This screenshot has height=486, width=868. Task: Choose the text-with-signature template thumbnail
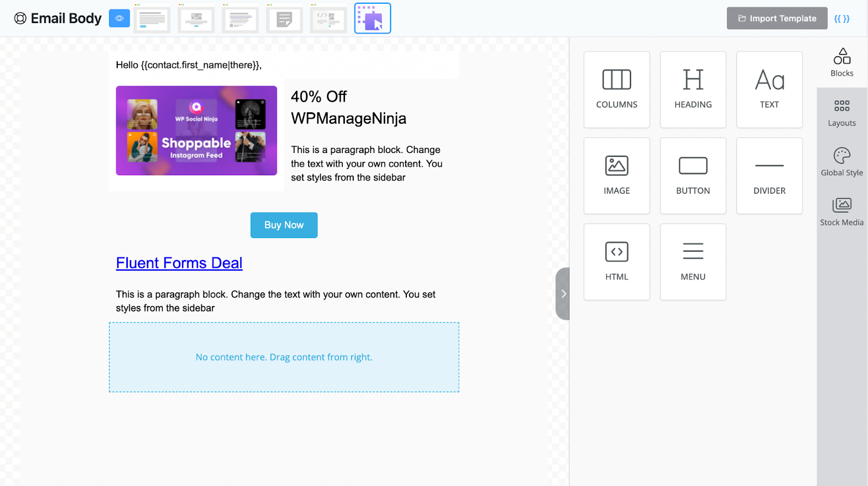240,18
